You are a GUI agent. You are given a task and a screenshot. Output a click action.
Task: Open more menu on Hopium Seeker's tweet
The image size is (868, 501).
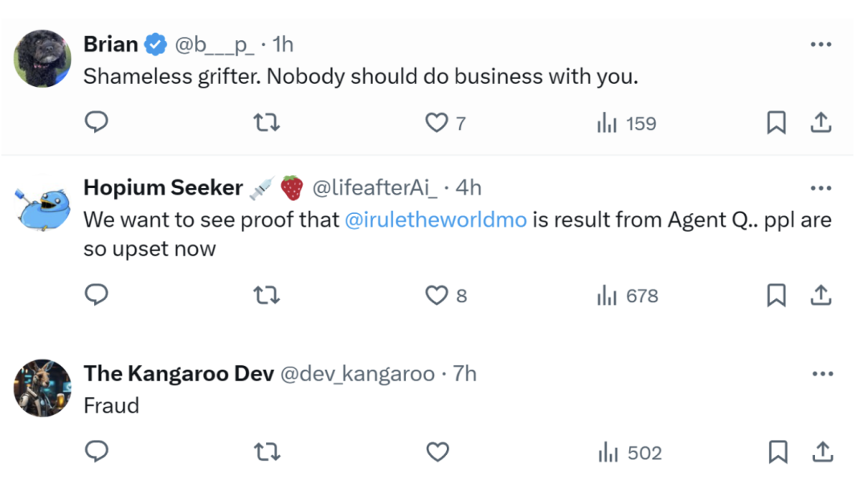[x=821, y=188]
